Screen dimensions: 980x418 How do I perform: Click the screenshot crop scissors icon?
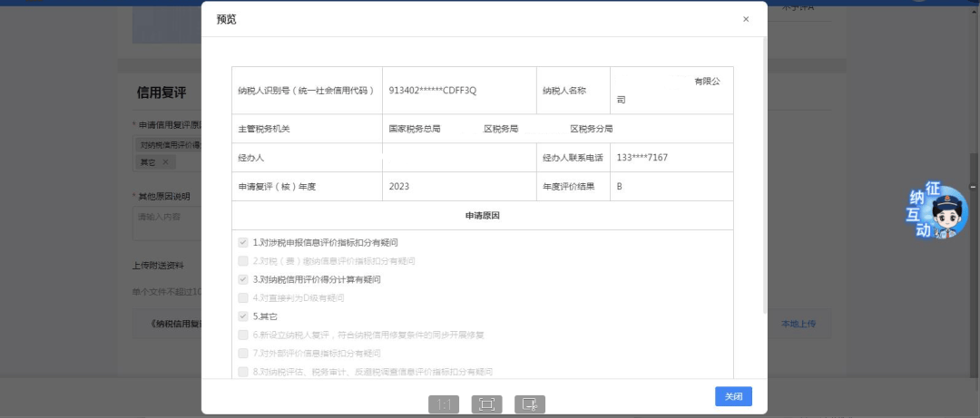[x=530, y=404]
